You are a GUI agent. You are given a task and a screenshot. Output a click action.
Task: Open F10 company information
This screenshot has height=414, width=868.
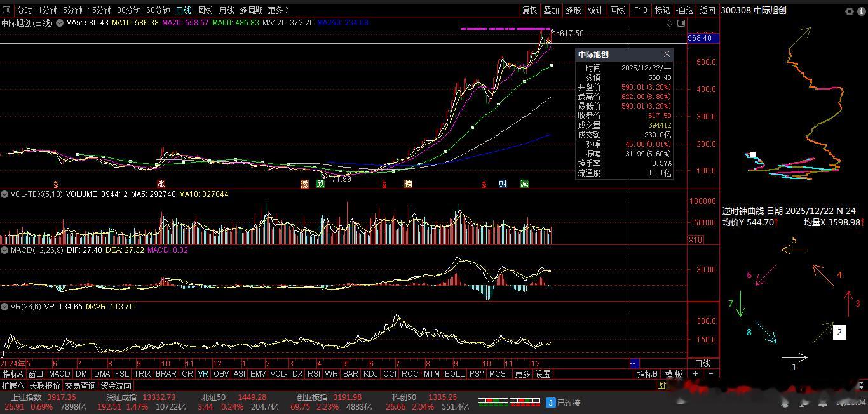pos(640,10)
